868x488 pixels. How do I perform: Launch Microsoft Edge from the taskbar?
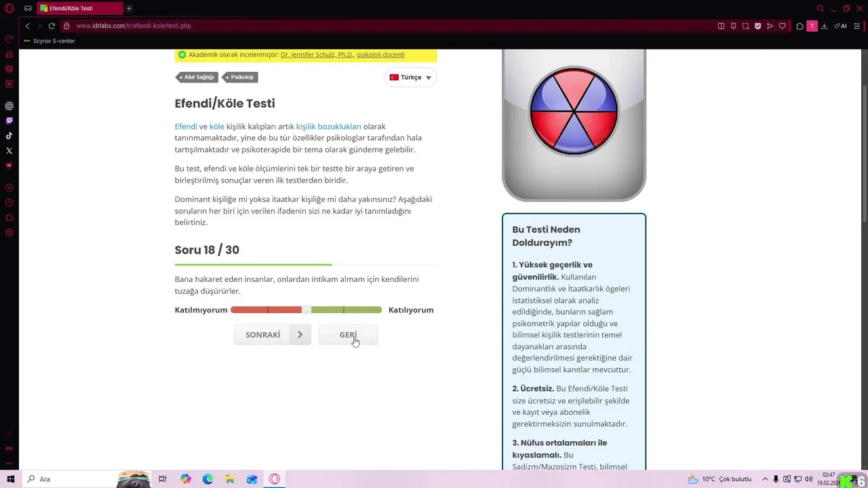[208, 479]
